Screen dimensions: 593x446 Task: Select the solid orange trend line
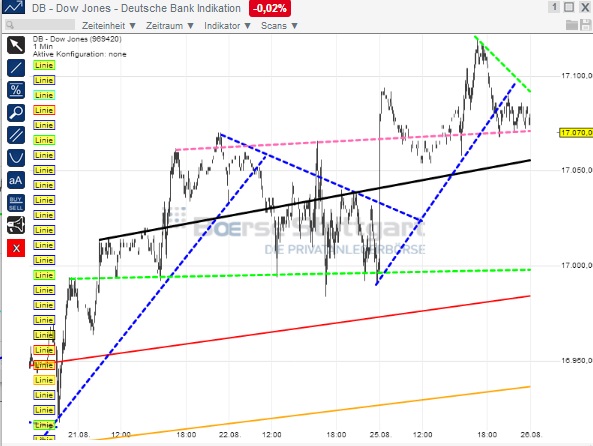pos(315,413)
